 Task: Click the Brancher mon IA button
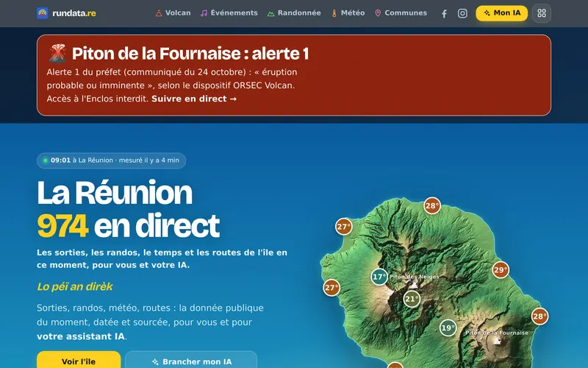191,360
